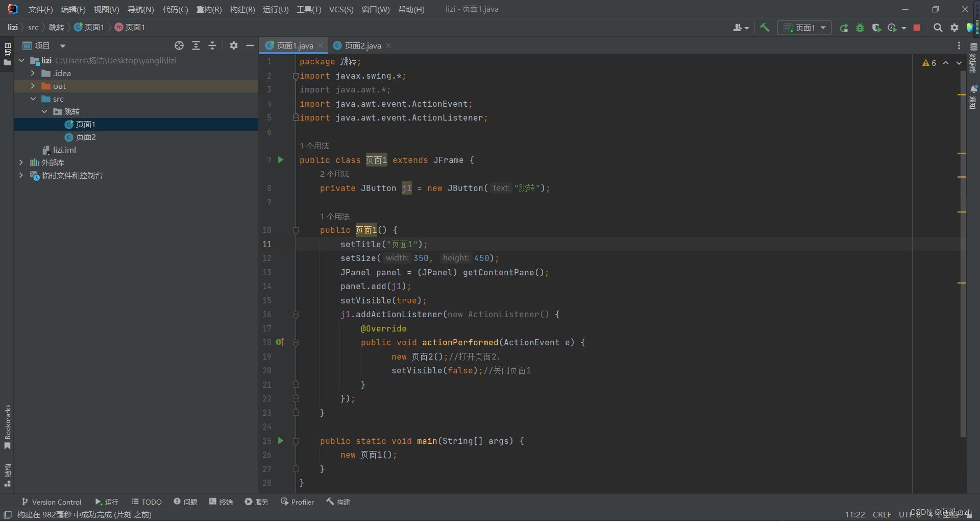Open Search Everywhere magnifier icon
The height and width of the screenshot is (522, 980).
[938, 28]
